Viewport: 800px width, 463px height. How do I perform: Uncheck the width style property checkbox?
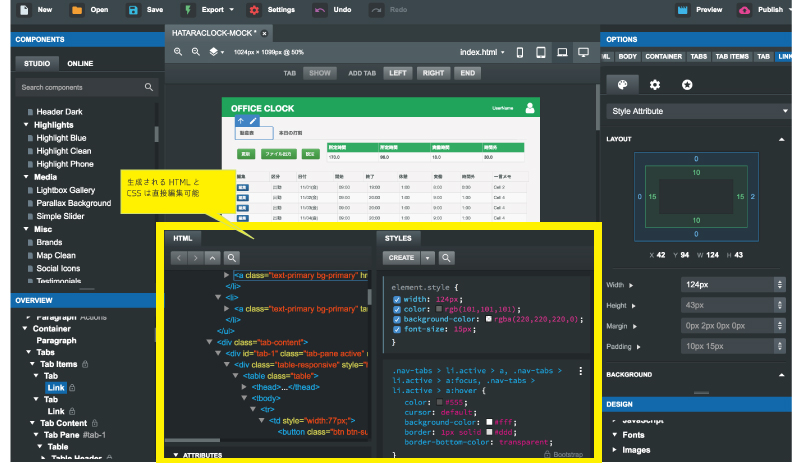397,298
